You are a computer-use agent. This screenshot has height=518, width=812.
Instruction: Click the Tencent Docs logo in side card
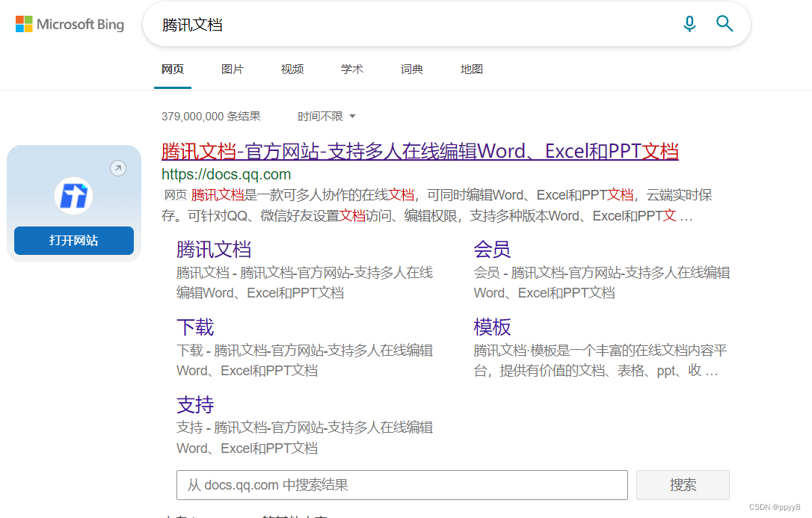(73, 196)
